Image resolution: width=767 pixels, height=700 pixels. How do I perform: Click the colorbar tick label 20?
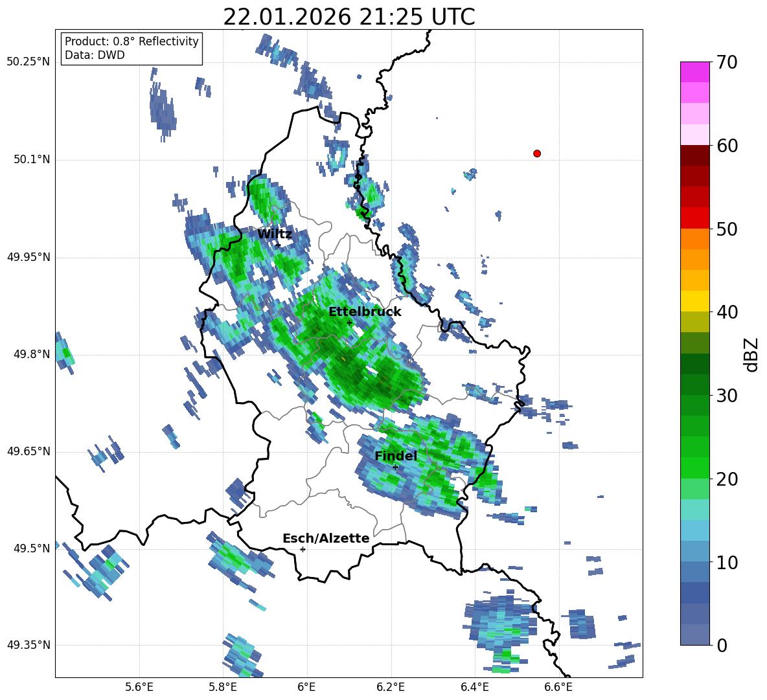pos(727,479)
